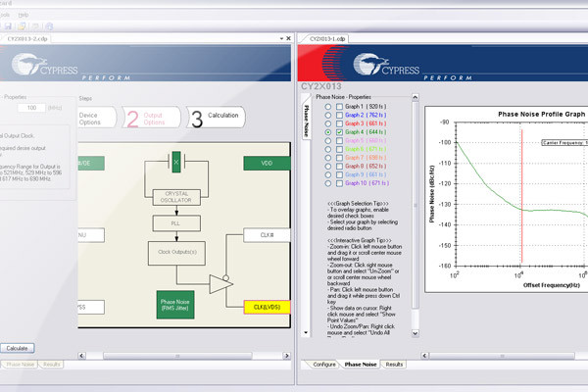Click the Open folder toolbar icon
Image resolution: width=588 pixels, height=392 pixels.
pyautogui.click(x=22, y=26)
